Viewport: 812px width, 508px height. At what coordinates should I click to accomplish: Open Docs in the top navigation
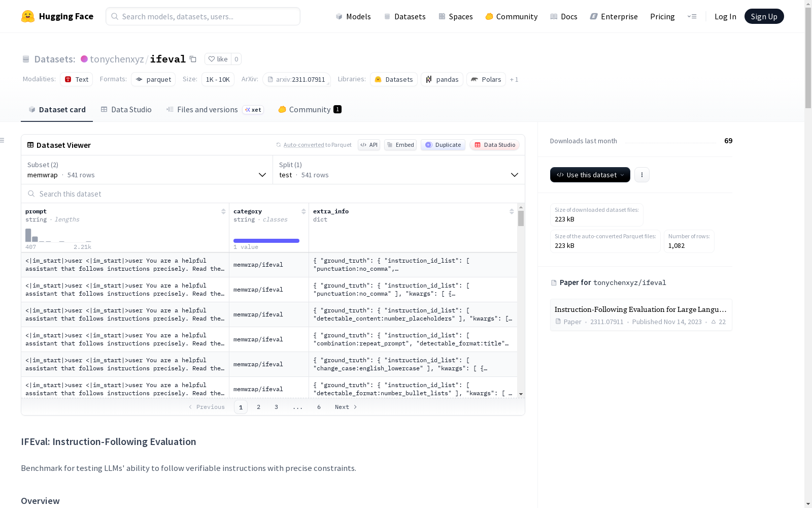click(564, 16)
